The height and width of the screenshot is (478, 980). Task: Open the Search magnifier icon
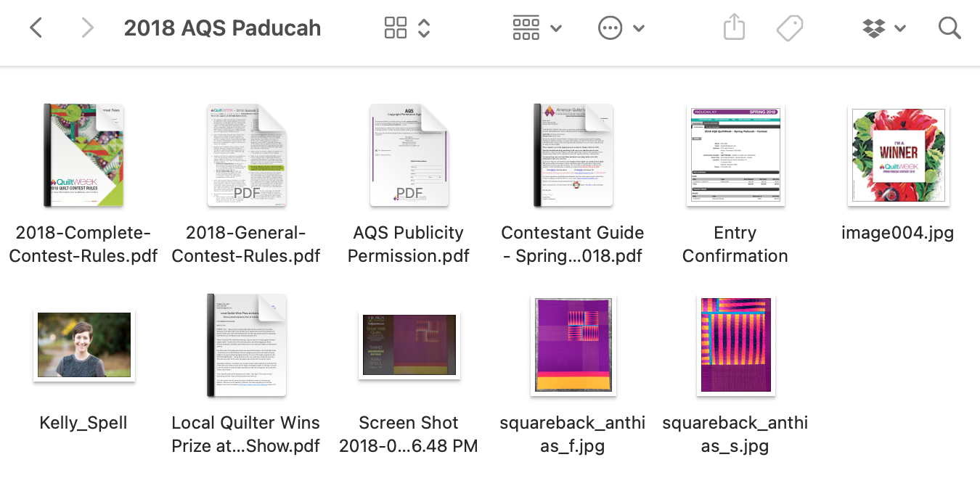coord(950,28)
